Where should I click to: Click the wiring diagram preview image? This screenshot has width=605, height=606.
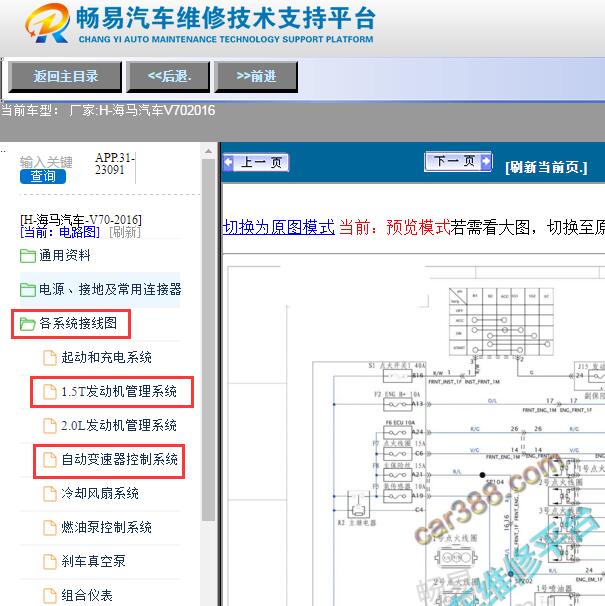click(416, 435)
